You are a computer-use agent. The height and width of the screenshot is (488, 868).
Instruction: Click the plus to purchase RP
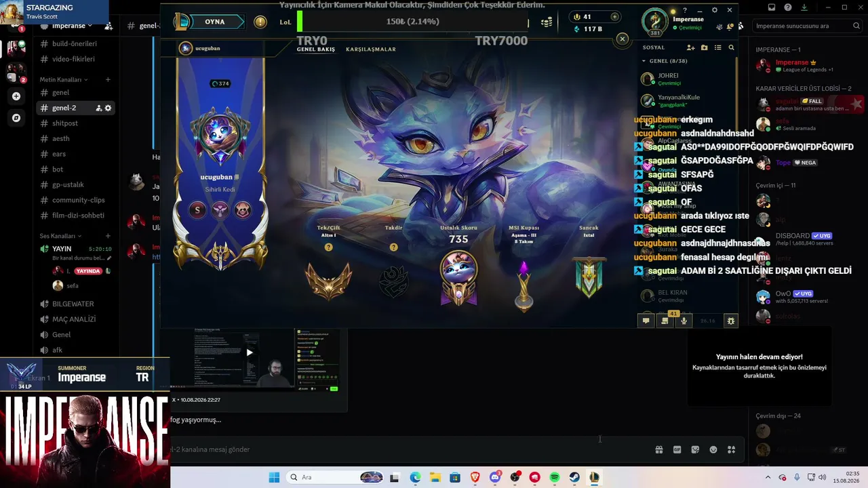[x=614, y=17]
